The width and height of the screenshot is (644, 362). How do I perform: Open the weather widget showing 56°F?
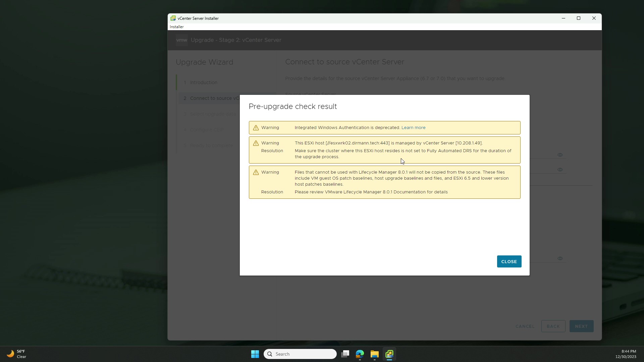17,354
